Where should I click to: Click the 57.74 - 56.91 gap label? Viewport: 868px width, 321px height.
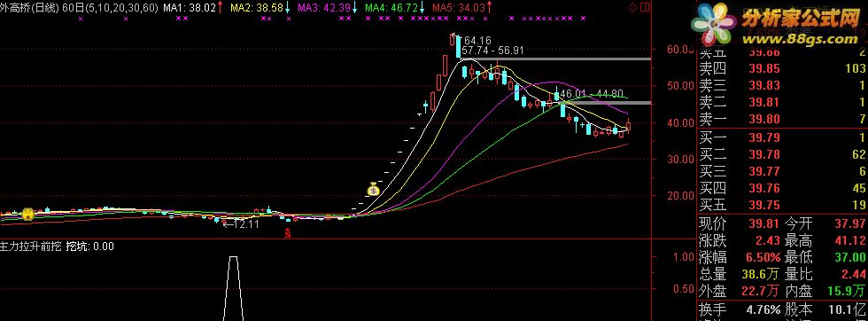[x=492, y=50]
